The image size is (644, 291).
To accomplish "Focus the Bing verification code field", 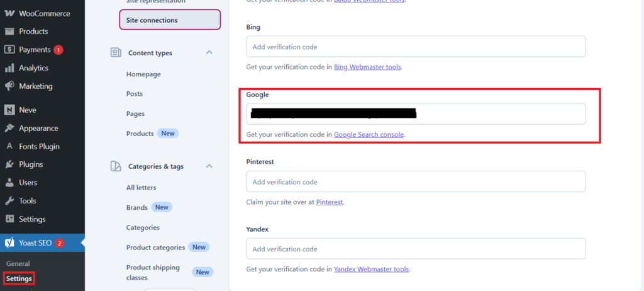I will pyautogui.click(x=416, y=47).
